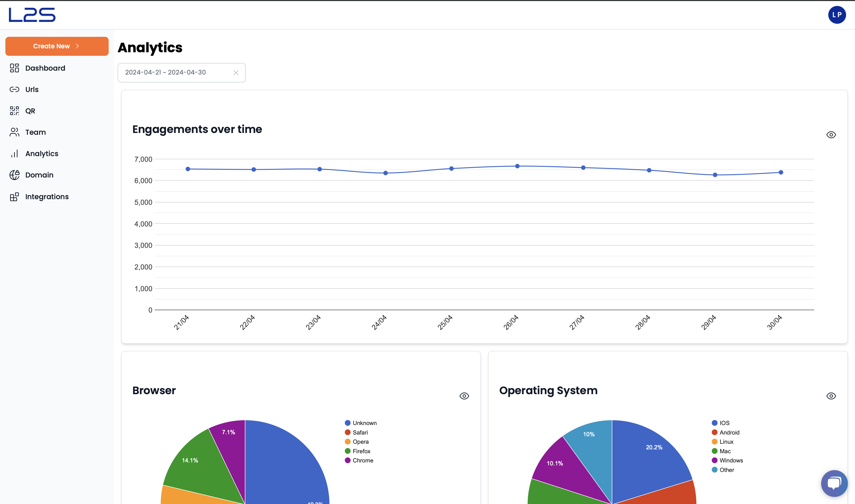This screenshot has width=855, height=504.
Task: Toggle the Windows legend swatch
Action: (x=714, y=460)
